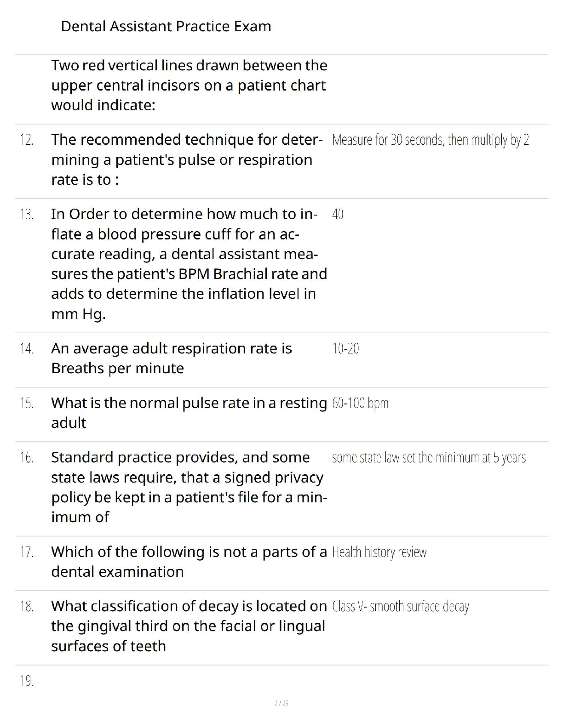Click answer Measure for 30 seconds
This screenshot has width=563, height=728.
[x=431, y=140]
